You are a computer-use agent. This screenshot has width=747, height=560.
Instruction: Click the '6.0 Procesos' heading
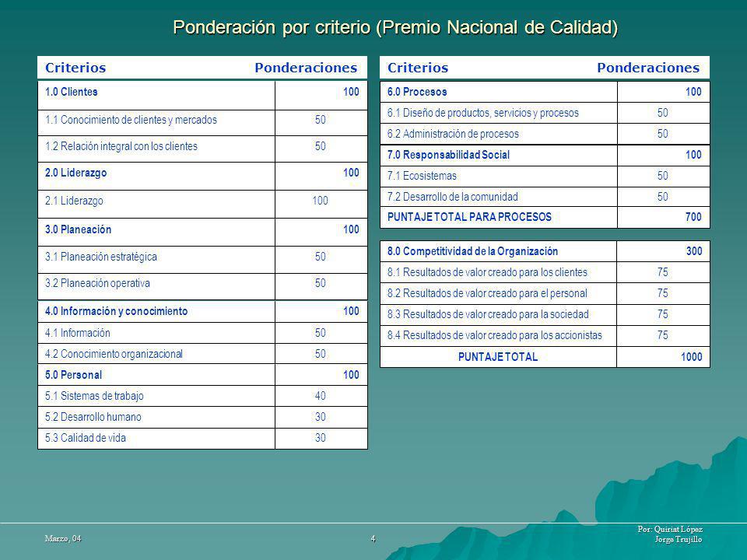(x=417, y=92)
